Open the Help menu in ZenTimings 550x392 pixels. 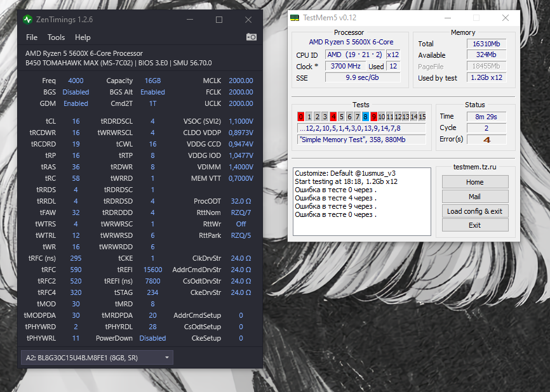coord(83,37)
